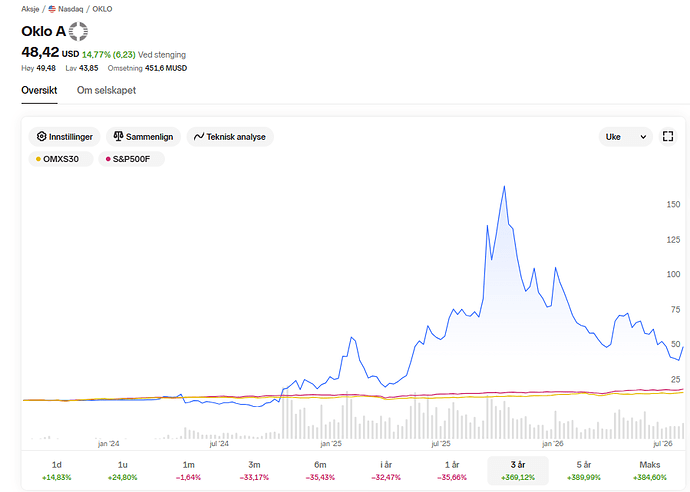
Task: Select the 5 år time range
Action: 584,470
